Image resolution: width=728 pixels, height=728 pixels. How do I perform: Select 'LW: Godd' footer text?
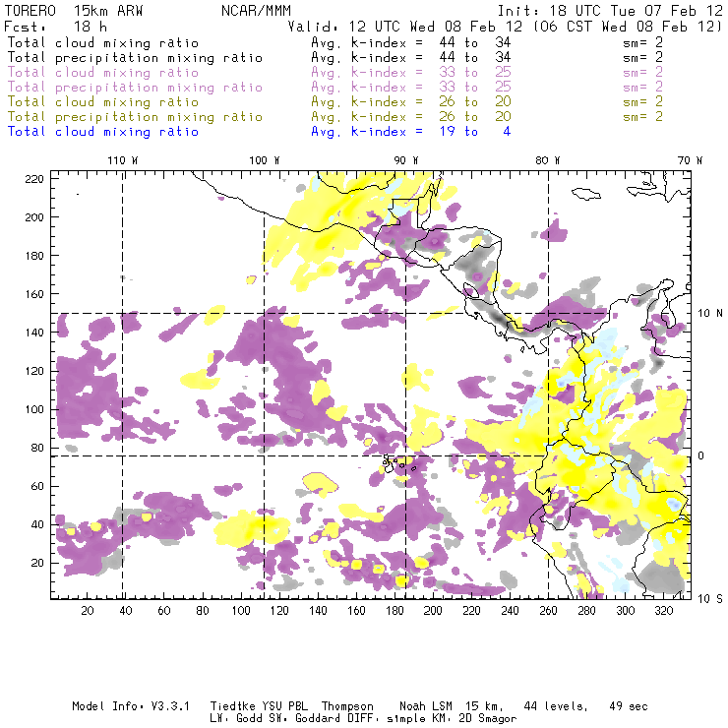coord(236,719)
